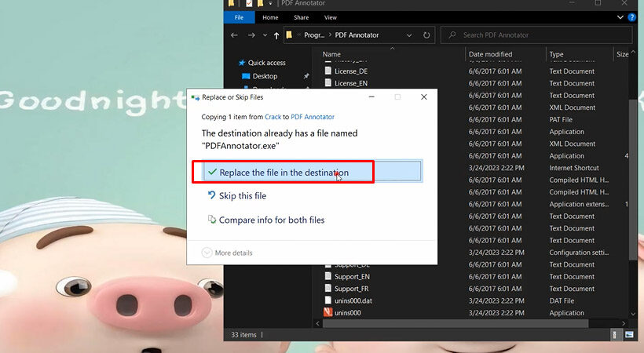644x353 pixels.
Task: Open the Share ribbon tab
Action: click(x=300, y=17)
